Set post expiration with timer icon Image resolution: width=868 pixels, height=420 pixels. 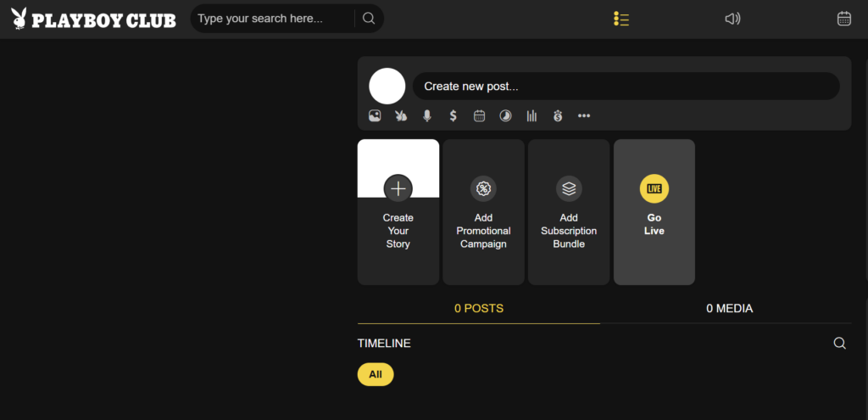pyautogui.click(x=505, y=115)
